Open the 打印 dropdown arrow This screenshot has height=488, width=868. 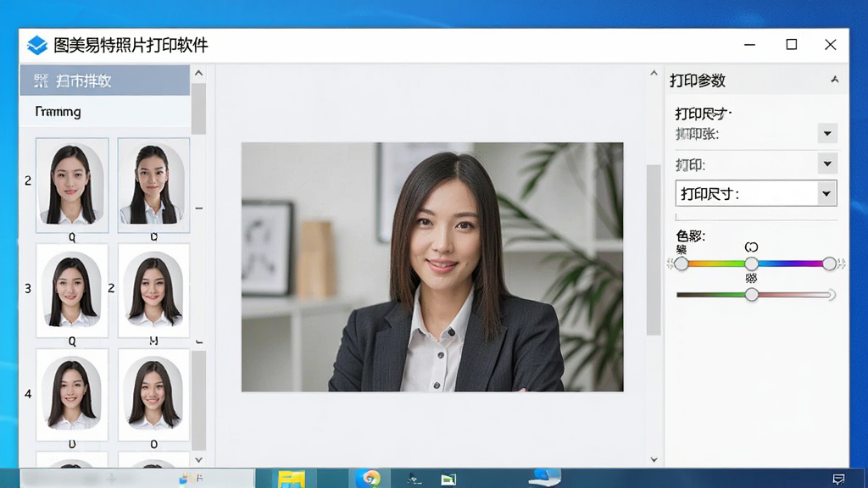(827, 164)
